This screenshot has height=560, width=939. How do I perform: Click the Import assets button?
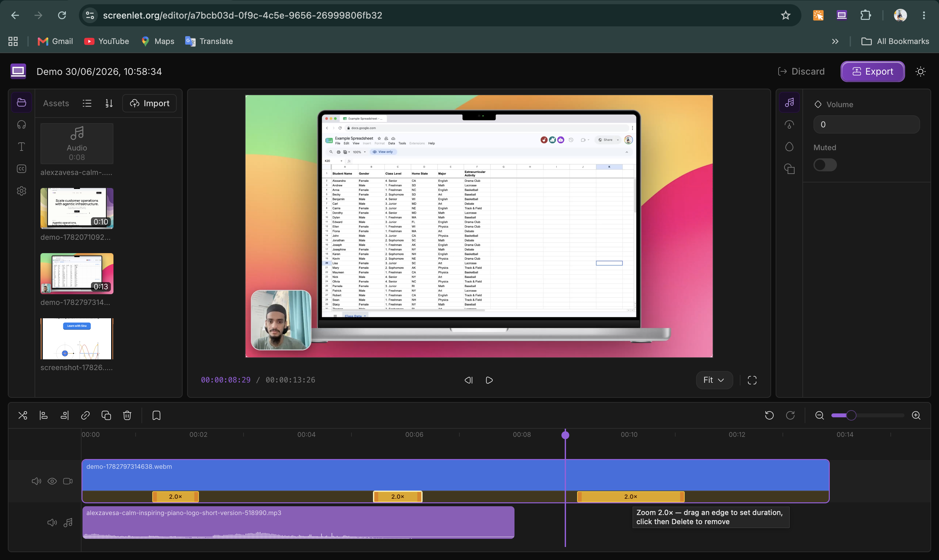coord(150,103)
